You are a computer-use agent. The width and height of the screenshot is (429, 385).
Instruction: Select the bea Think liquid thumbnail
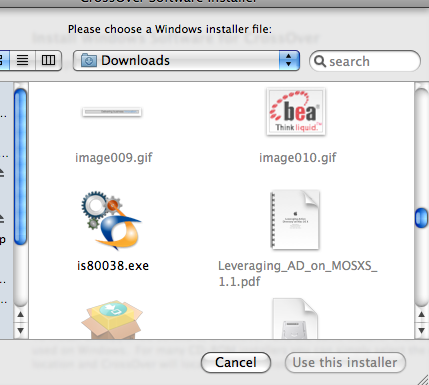point(296,112)
